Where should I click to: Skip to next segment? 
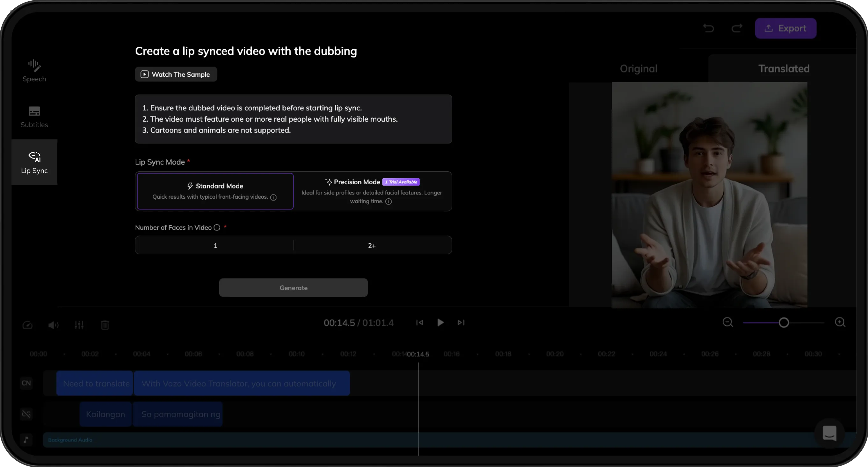[x=461, y=322]
